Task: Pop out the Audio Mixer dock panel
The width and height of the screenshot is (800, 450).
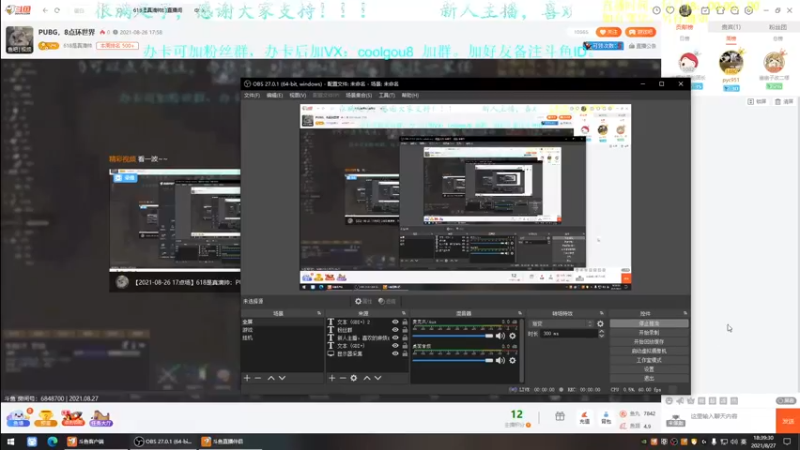Action: click(x=520, y=313)
